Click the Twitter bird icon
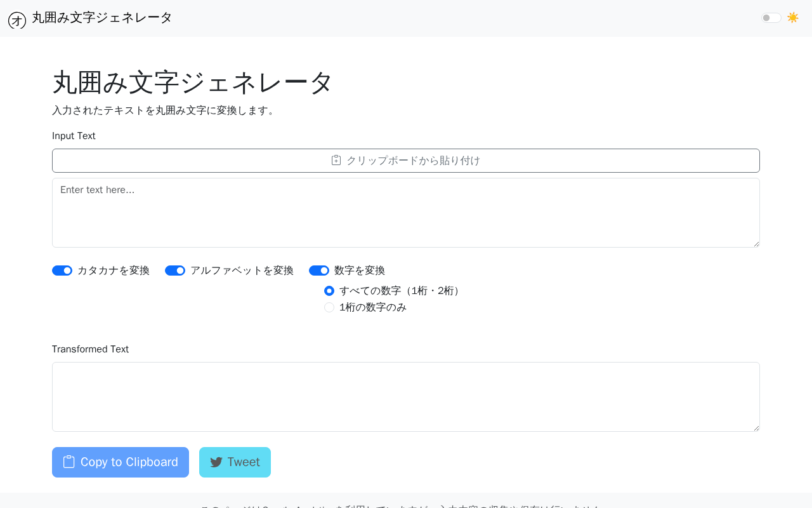The width and height of the screenshot is (812, 508). point(216,462)
